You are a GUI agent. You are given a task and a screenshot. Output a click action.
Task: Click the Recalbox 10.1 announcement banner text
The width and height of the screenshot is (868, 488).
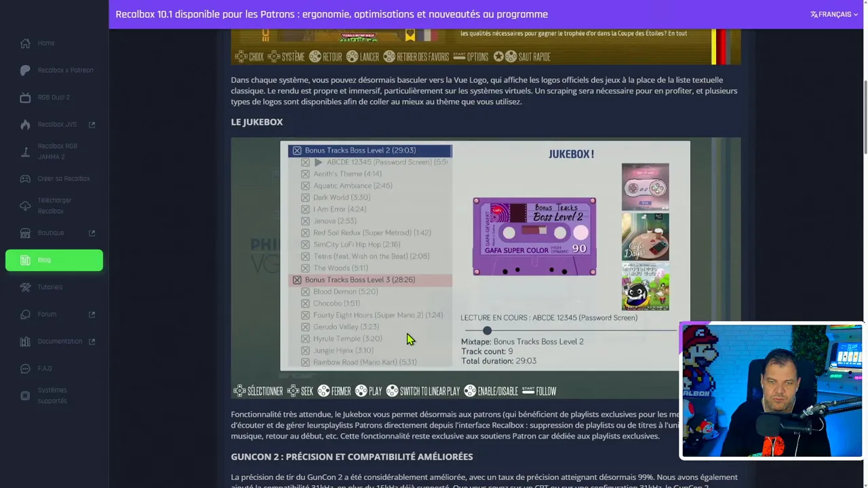tap(332, 14)
